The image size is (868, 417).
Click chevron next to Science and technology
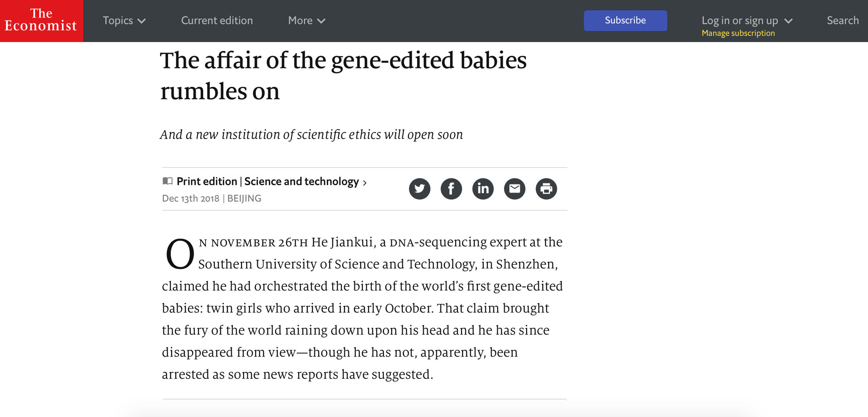365,183
